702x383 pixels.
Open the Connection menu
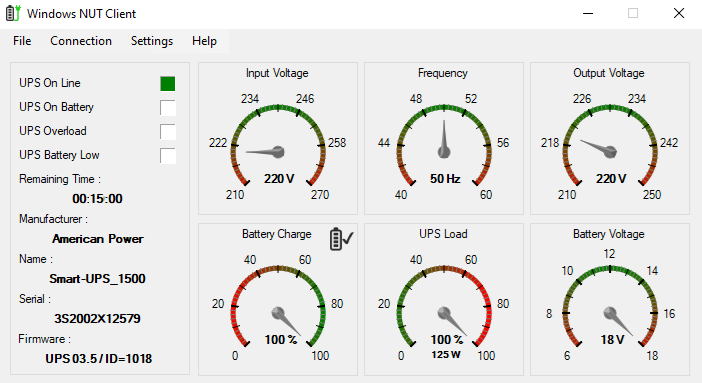tap(81, 41)
